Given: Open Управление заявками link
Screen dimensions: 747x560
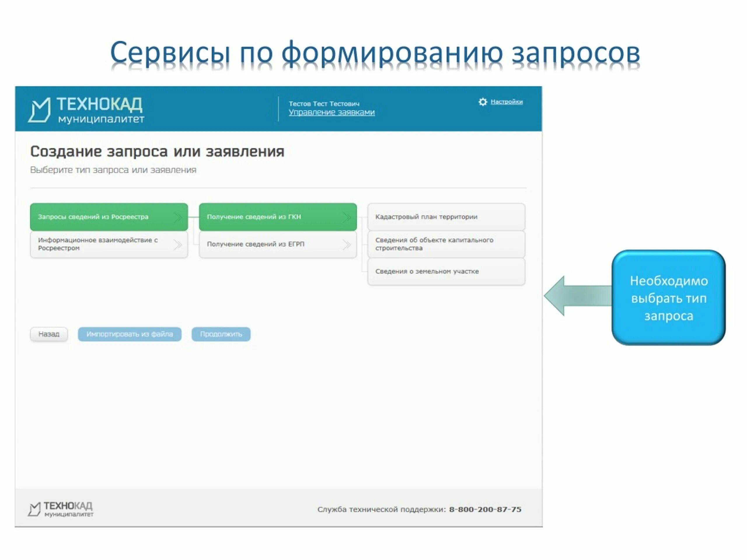Looking at the screenshot, I should [x=331, y=112].
